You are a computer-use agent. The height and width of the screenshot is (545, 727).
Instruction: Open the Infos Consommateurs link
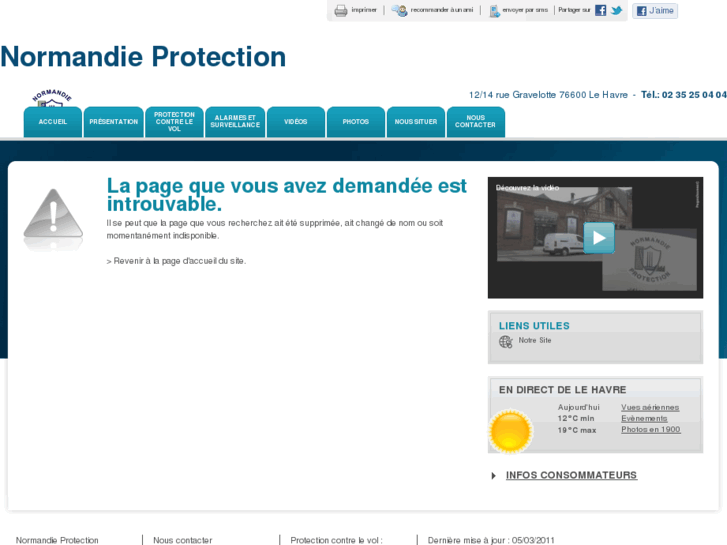pos(571,475)
